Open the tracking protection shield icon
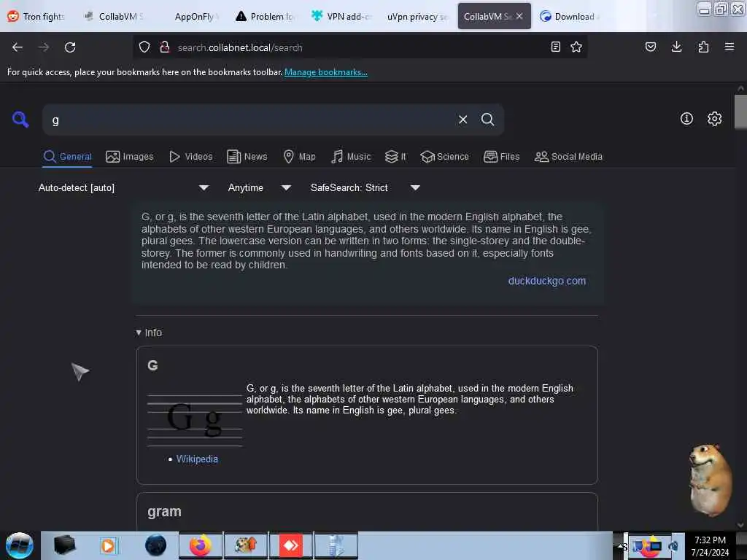Screen dimensions: 747x560 [144, 47]
